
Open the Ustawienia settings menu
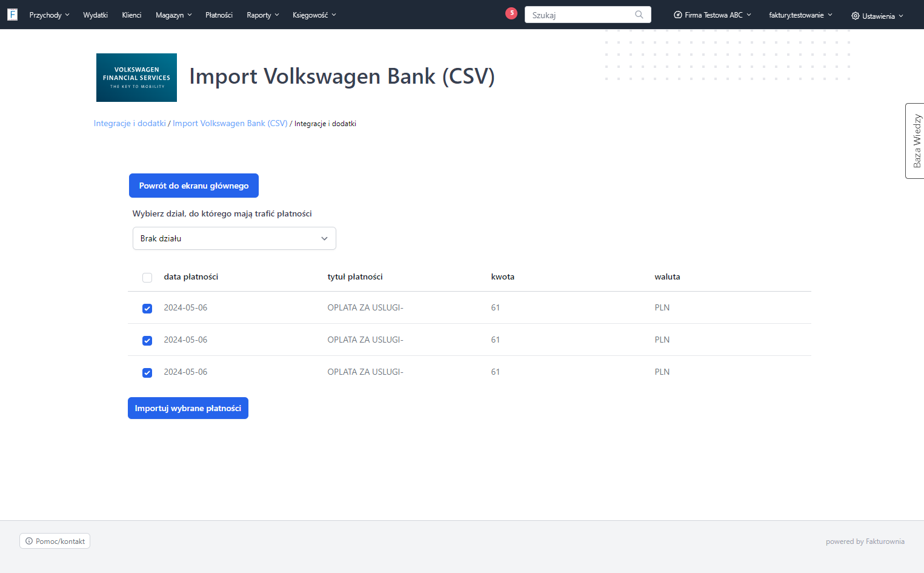(x=877, y=16)
